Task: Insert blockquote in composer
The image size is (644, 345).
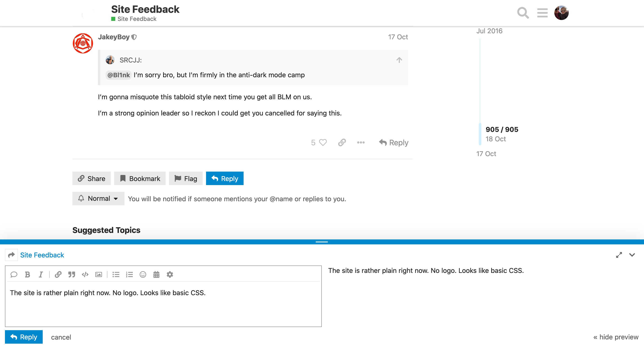Action: click(71, 274)
